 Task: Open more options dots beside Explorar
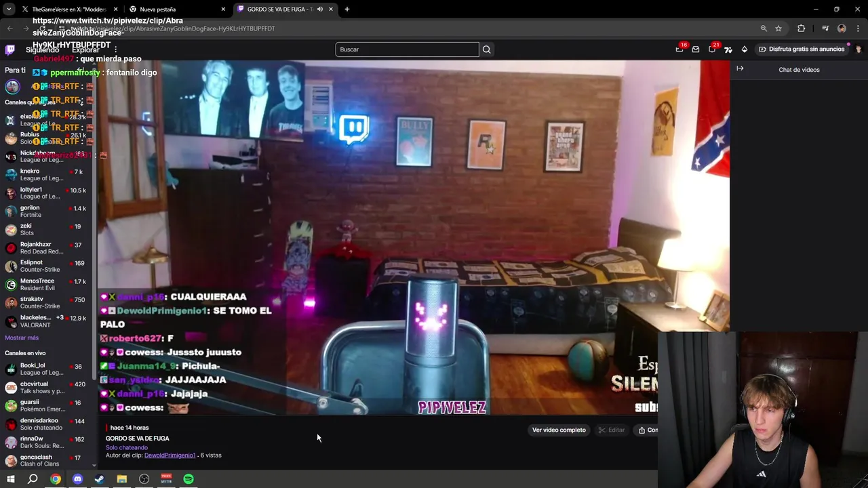tap(115, 49)
